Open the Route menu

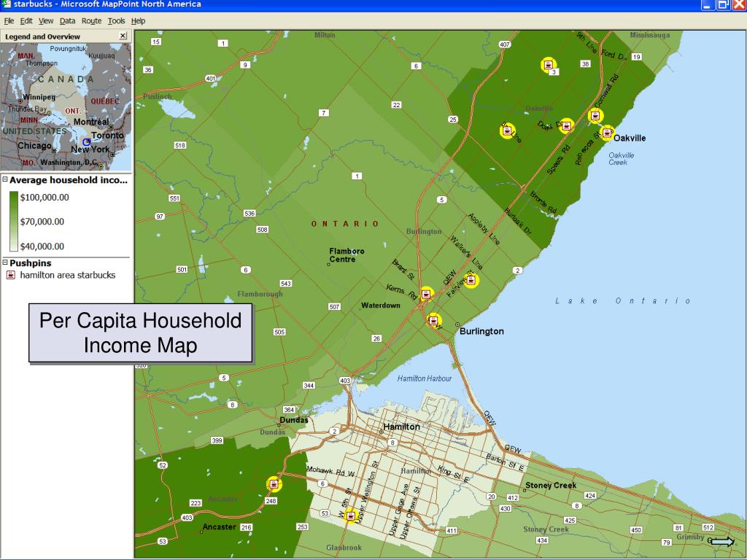click(x=91, y=21)
